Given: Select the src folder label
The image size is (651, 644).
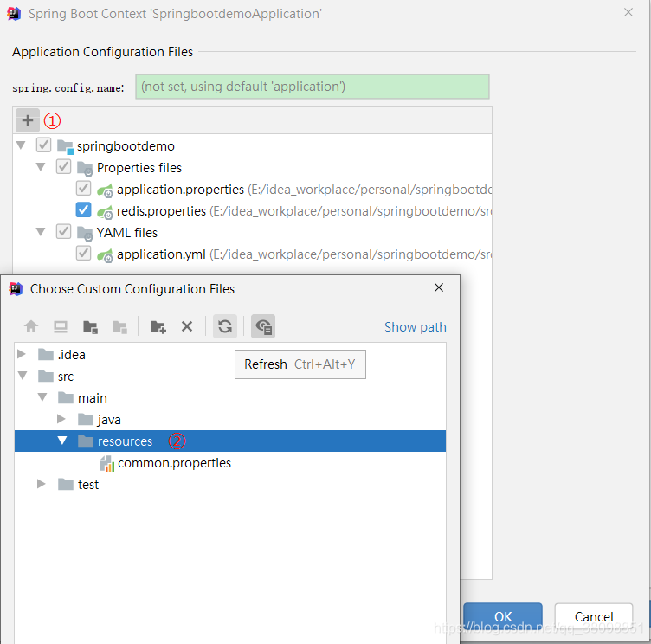Looking at the screenshot, I should tap(66, 377).
